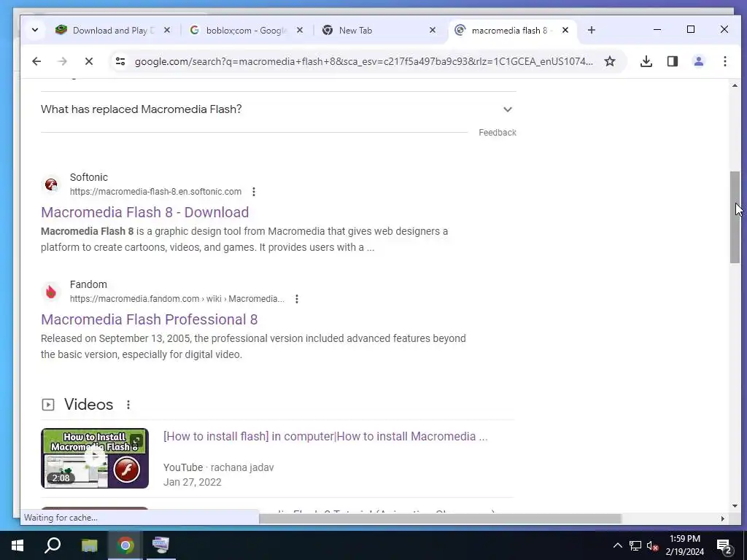Stop page loading with the X button
747x560 pixels.
click(89, 61)
